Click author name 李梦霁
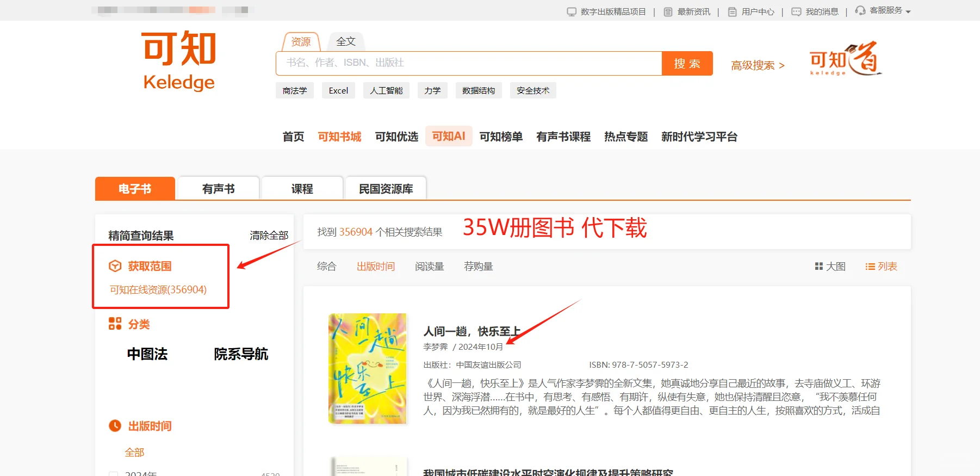The image size is (980, 476). coord(436,347)
